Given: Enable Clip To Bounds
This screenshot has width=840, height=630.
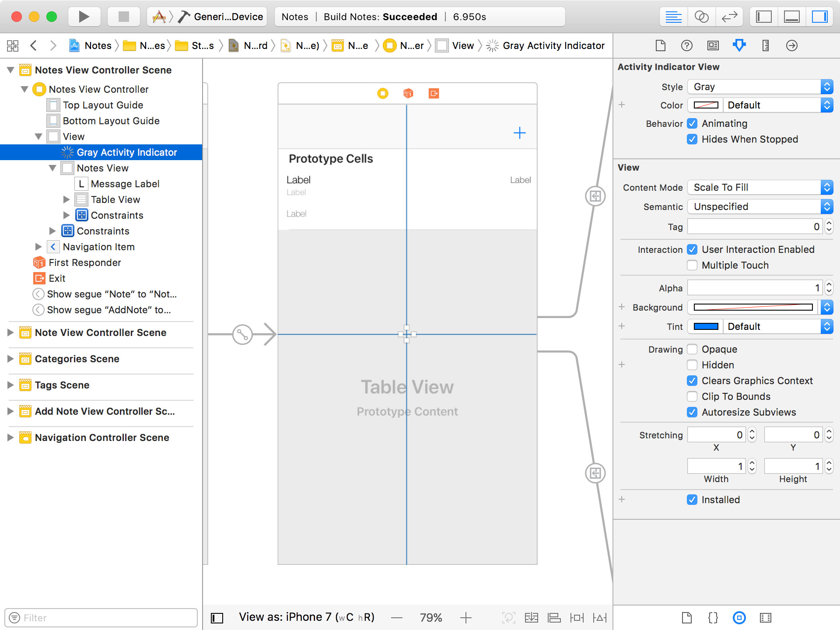Looking at the screenshot, I should pyautogui.click(x=692, y=396).
